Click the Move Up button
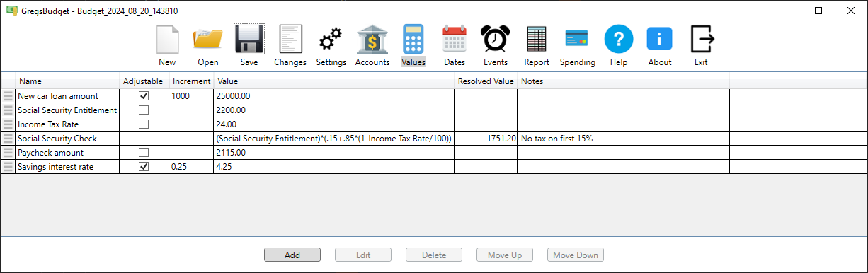Screen dimensions: 868x273 coord(505,255)
